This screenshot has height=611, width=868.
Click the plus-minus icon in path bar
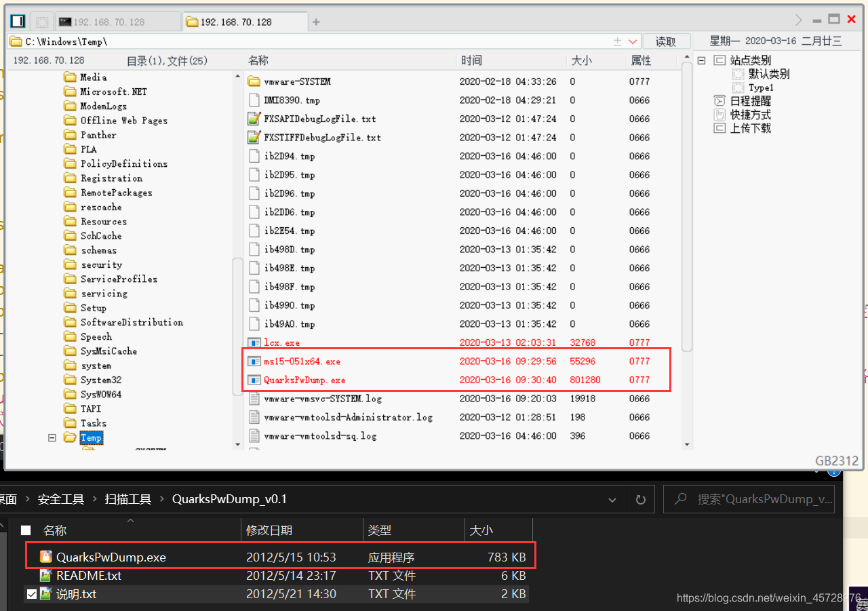coord(618,41)
